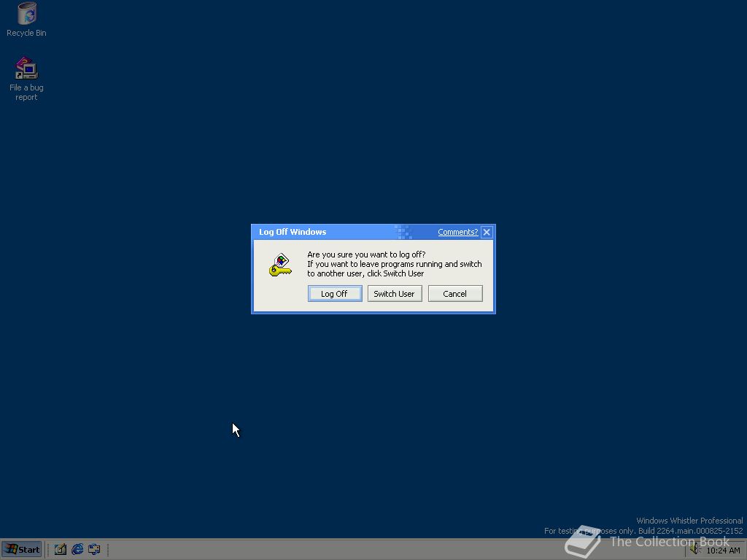This screenshot has width=747, height=560.
Task: Cancel the Log Off Windows dialog
Action: click(455, 294)
